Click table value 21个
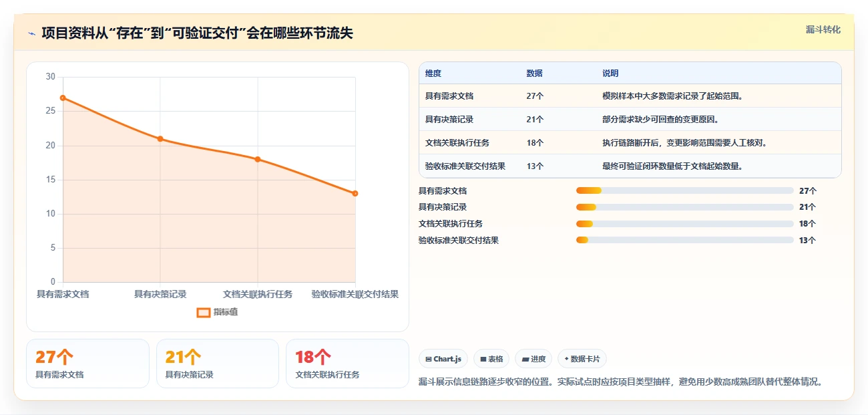 click(x=535, y=120)
